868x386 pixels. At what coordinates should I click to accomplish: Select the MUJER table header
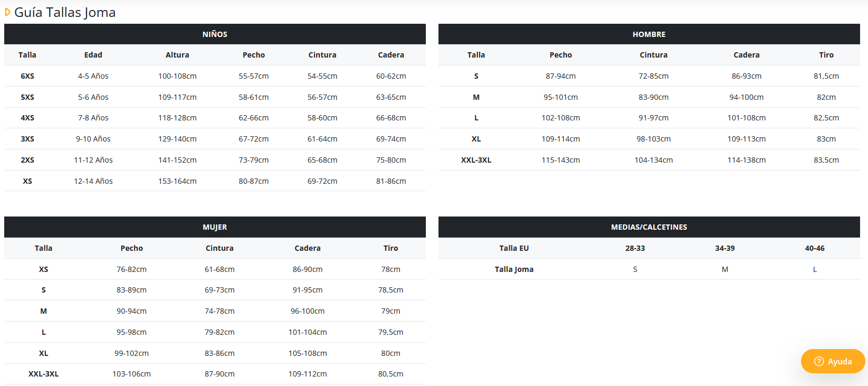pyautogui.click(x=215, y=227)
